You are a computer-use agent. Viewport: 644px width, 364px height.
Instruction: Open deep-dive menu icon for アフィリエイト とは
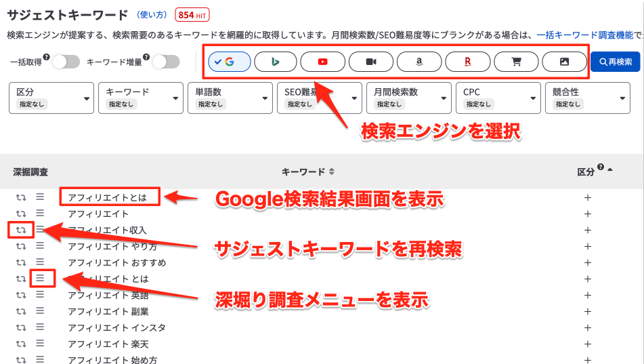tap(41, 278)
